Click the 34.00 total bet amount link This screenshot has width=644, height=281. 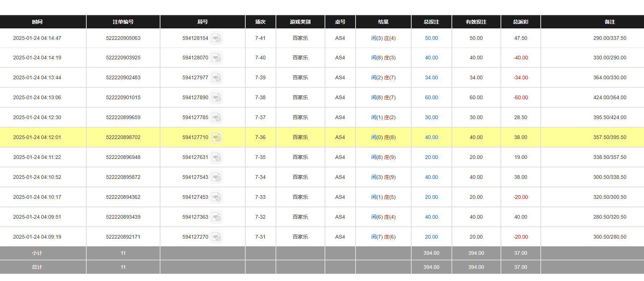(x=431, y=78)
